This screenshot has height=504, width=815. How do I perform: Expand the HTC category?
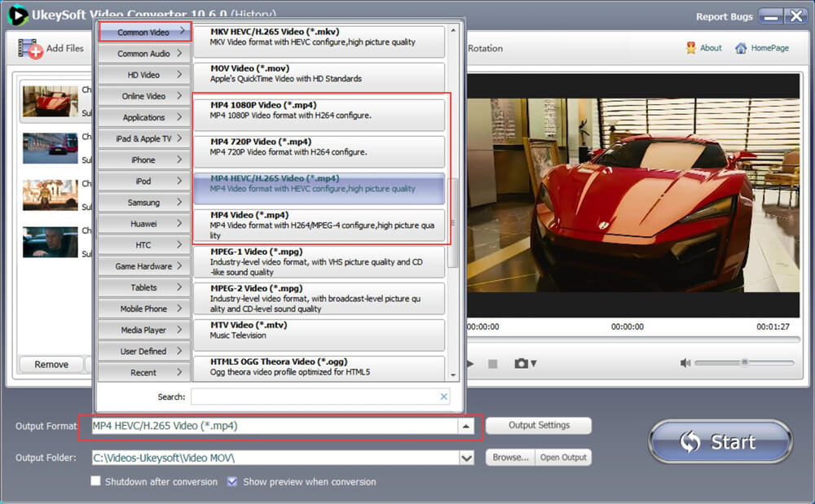pos(144,245)
